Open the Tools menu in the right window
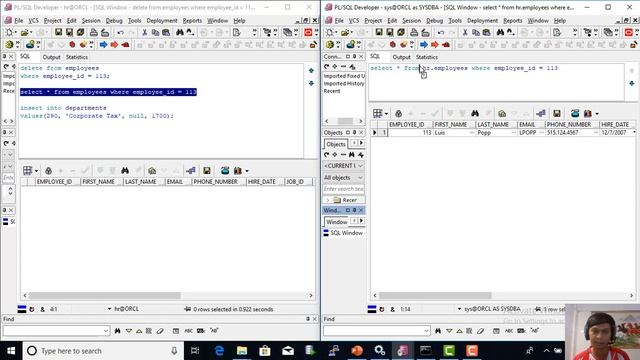 click(455, 20)
